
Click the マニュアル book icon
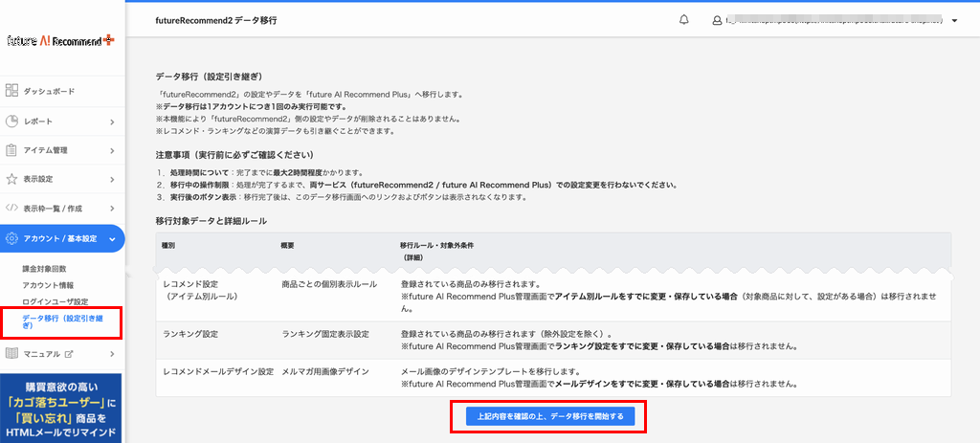coord(11,354)
